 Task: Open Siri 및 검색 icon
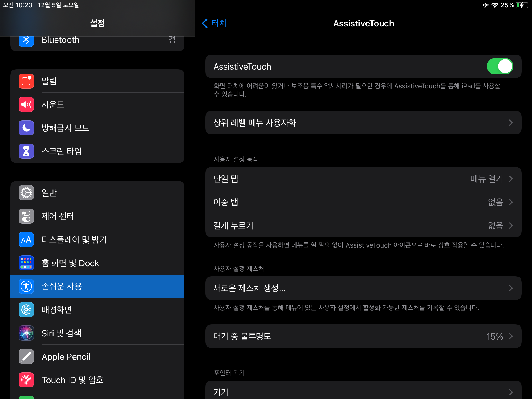[26, 333]
